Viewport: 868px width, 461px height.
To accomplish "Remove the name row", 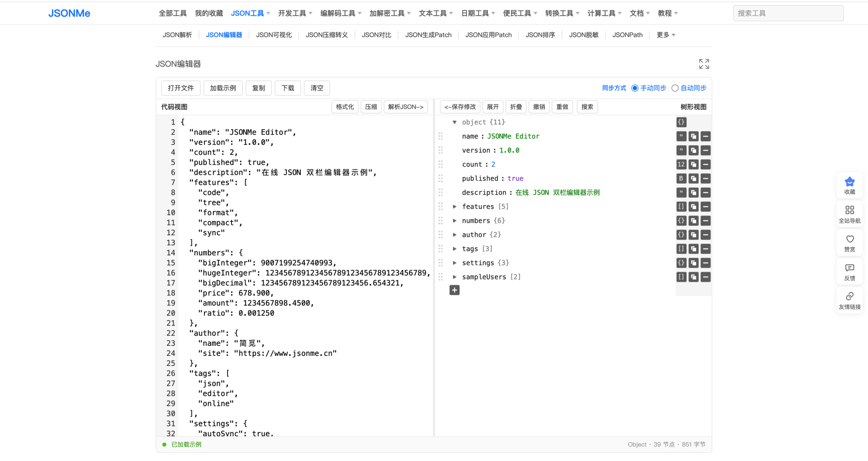I will click(x=705, y=136).
